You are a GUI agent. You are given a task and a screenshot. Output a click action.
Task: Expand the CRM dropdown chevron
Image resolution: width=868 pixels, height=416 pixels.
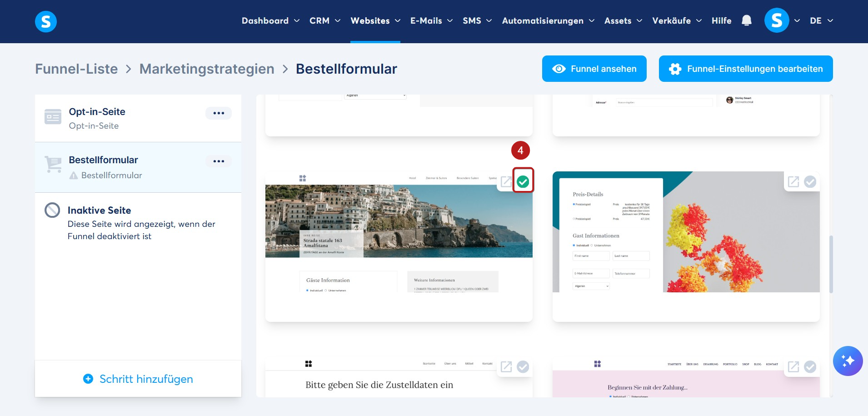pyautogui.click(x=338, y=21)
